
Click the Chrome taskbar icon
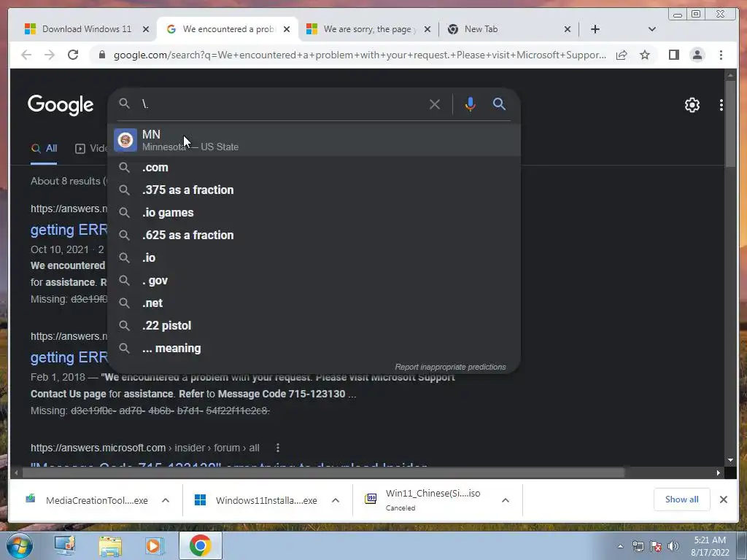(x=200, y=545)
